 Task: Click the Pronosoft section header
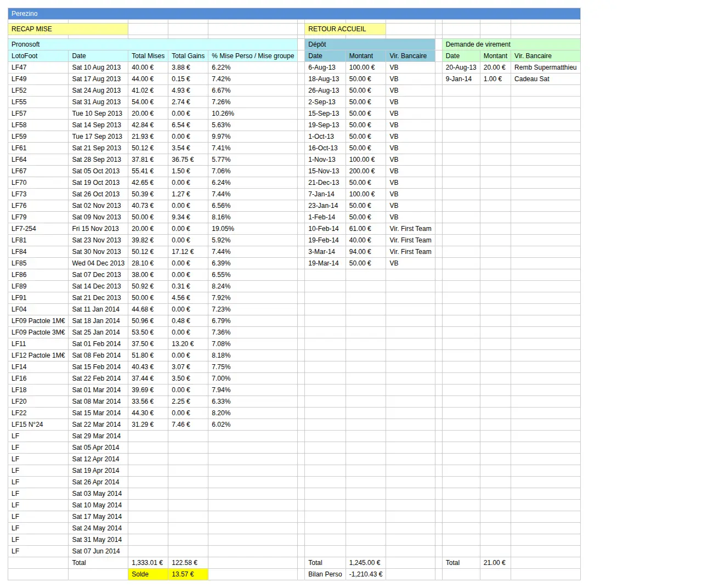coord(152,44)
